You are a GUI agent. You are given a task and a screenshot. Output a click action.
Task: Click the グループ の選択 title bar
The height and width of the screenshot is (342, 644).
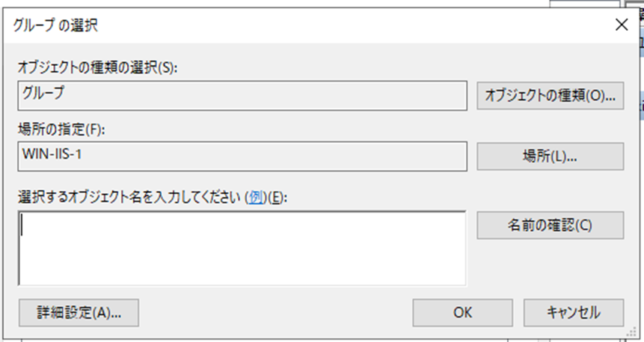click(x=299, y=25)
